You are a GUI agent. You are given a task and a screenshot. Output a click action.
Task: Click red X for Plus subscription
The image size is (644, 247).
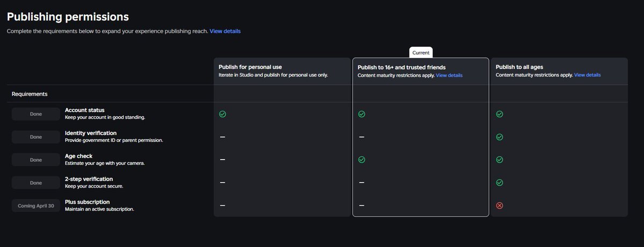(x=500, y=206)
